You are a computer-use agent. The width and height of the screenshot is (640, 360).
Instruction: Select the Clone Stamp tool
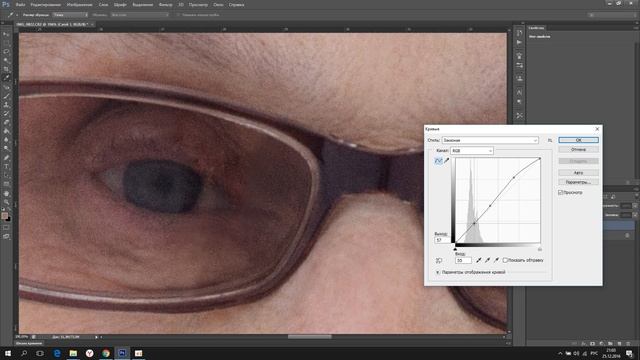(x=6, y=105)
